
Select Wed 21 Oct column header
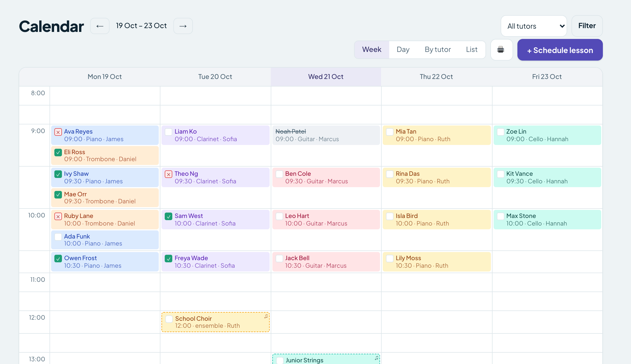(x=326, y=77)
